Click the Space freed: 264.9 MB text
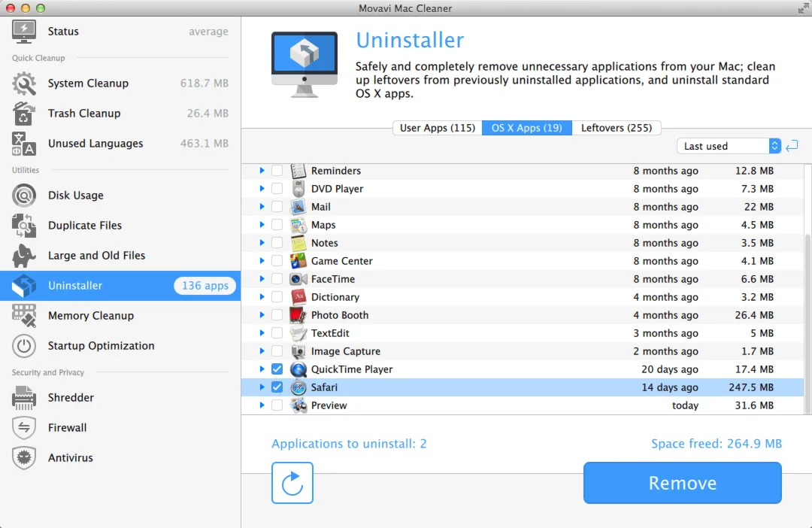Image resolution: width=812 pixels, height=528 pixels. 717,444
